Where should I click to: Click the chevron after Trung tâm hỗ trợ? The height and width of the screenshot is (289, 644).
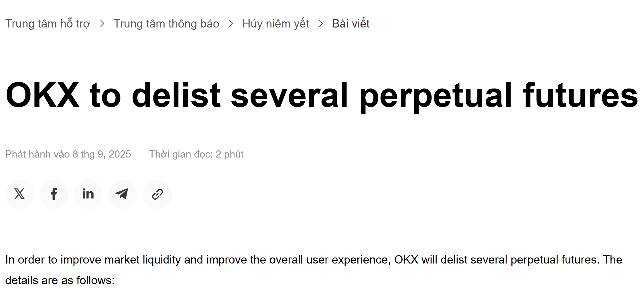coord(102,23)
